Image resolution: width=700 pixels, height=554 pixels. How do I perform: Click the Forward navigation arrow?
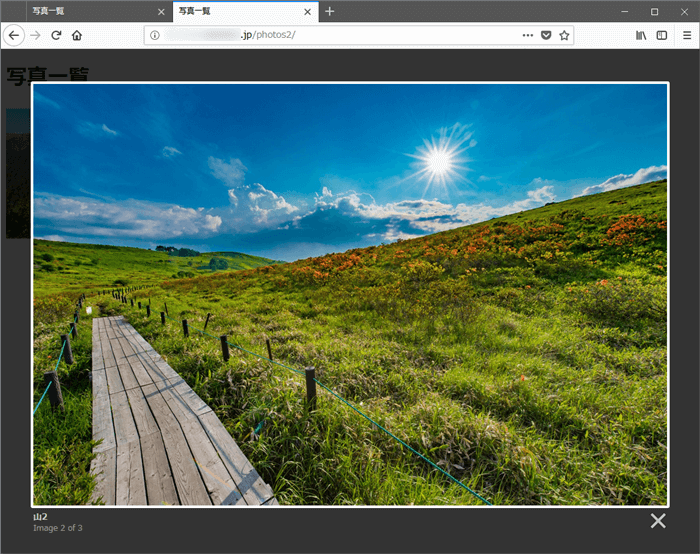(x=35, y=35)
